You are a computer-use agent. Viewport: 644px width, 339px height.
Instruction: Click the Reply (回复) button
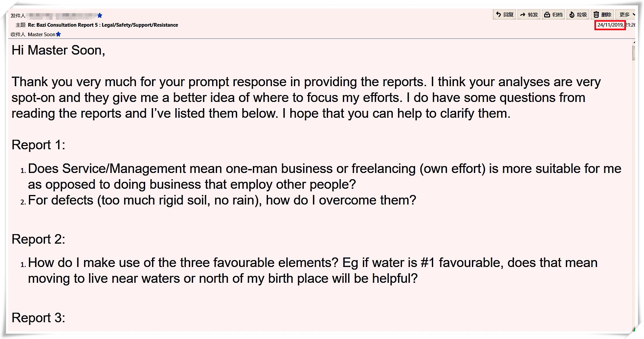coord(504,15)
